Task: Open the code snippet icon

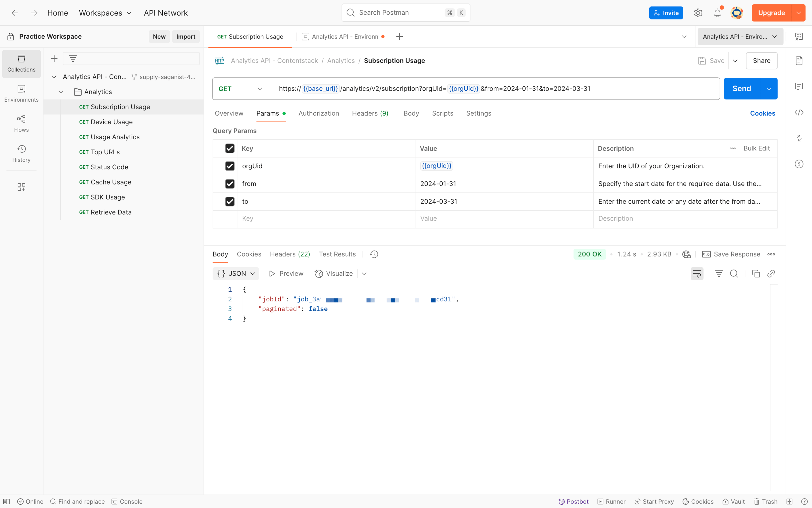Action: (x=799, y=112)
